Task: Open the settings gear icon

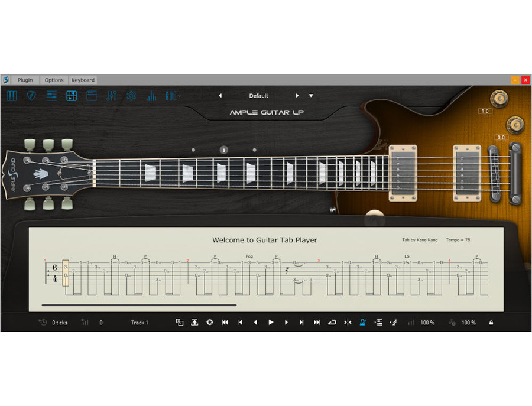Action: pos(131,96)
